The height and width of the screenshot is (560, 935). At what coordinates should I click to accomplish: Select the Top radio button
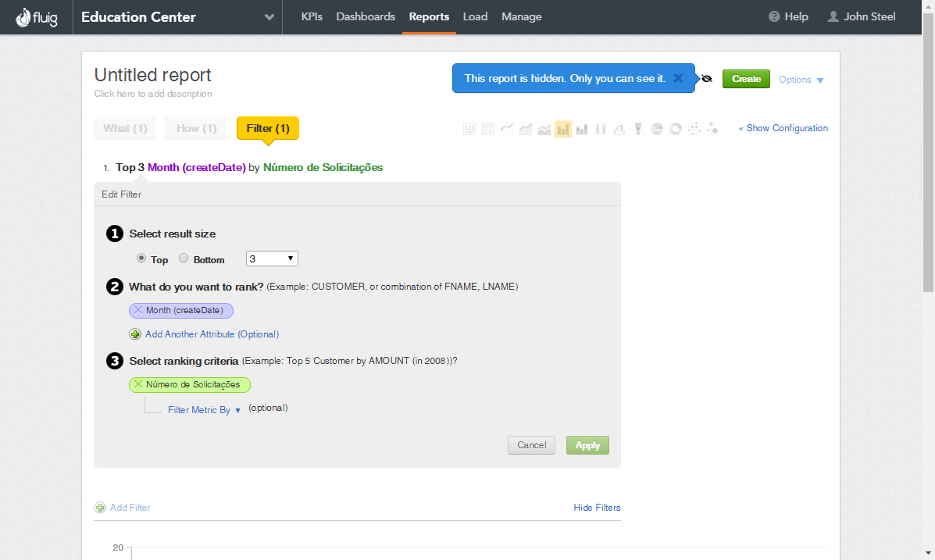coord(141,259)
